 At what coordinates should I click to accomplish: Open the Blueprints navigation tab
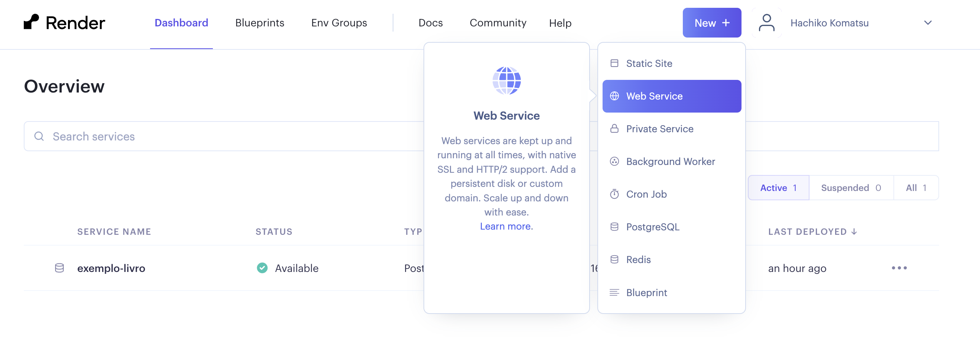[259, 23]
